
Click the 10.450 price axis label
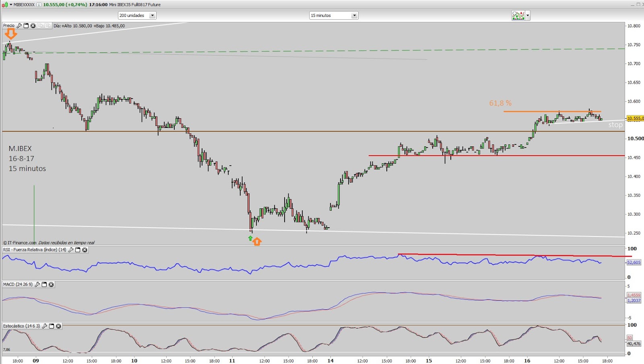[634, 158]
